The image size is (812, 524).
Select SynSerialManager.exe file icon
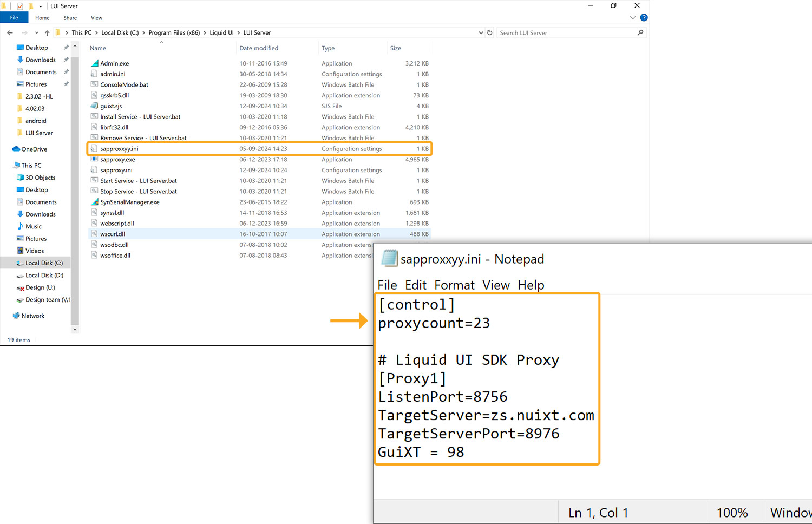click(94, 202)
